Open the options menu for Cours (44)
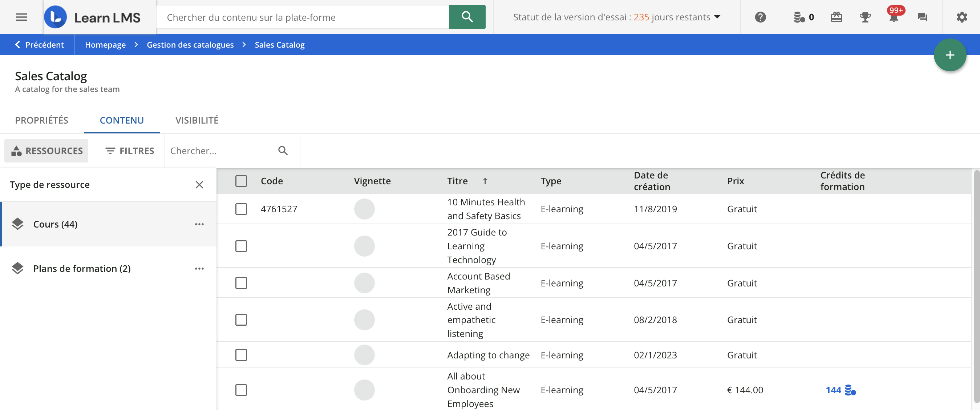The height and width of the screenshot is (410, 980). pyautogui.click(x=199, y=224)
